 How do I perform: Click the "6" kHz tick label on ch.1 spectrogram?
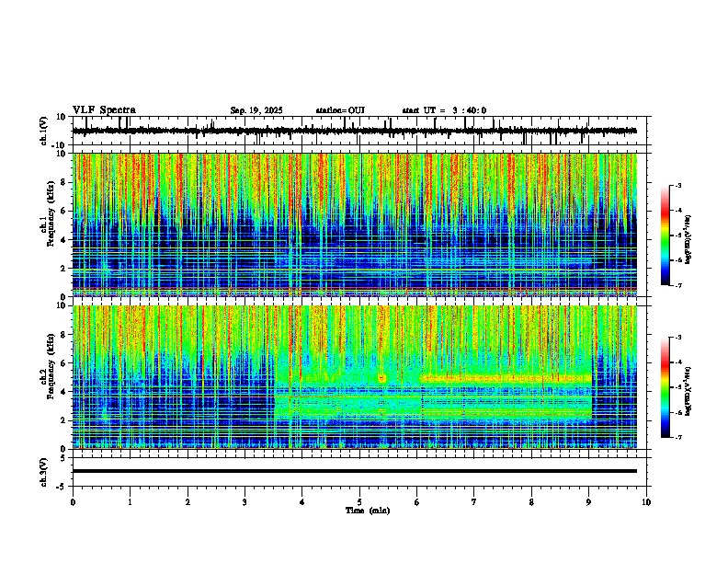click(x=63, y=212)
